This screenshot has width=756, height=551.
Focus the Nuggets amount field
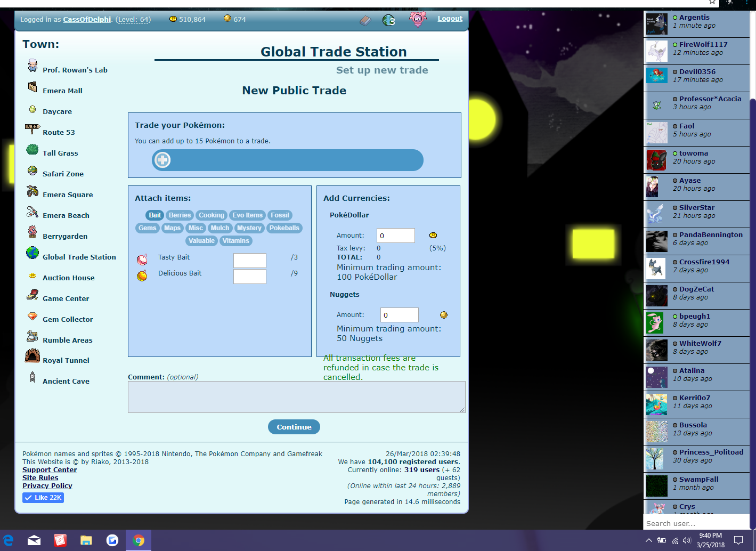400,315
